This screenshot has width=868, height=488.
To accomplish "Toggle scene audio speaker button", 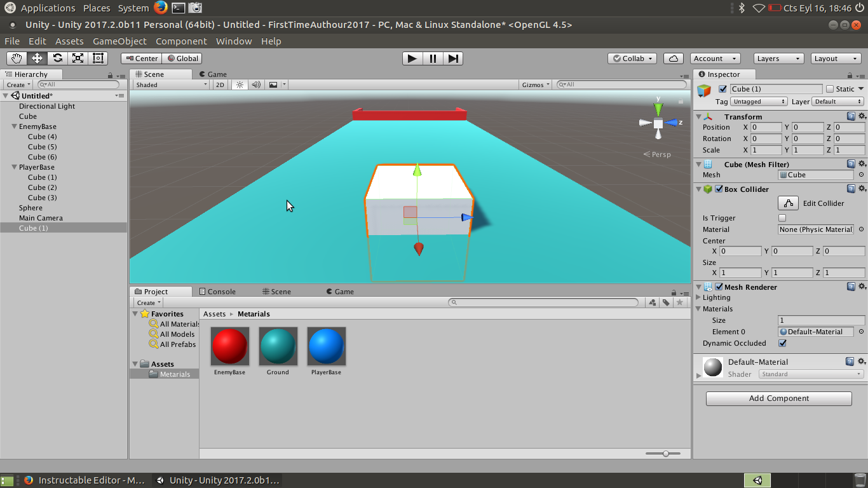I will coord(256,85).
